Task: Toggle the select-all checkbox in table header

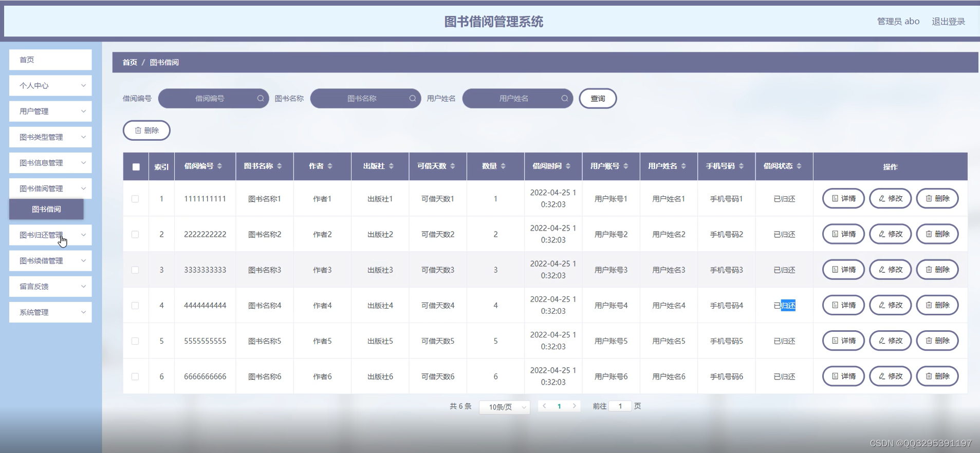Action: pyautogui.click(x=136, y=167)
